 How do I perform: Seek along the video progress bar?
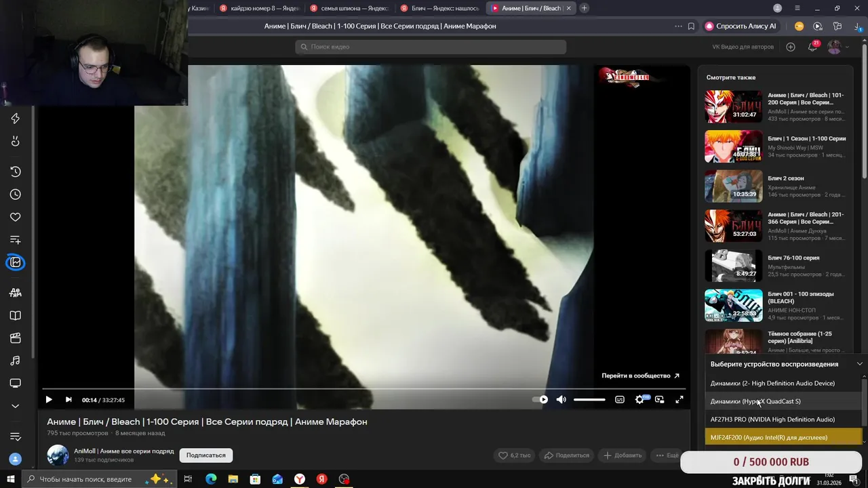click(x=363, y=389)
